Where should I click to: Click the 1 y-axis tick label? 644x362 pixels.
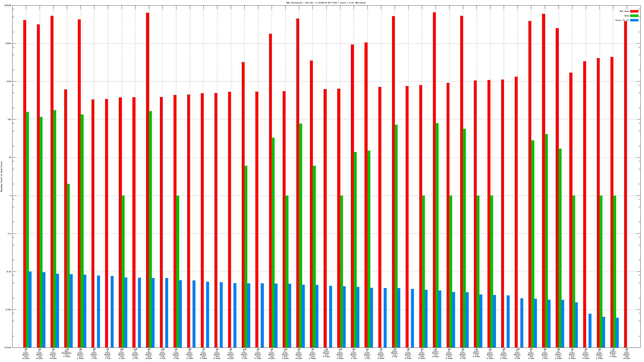(x=11, y=196)
